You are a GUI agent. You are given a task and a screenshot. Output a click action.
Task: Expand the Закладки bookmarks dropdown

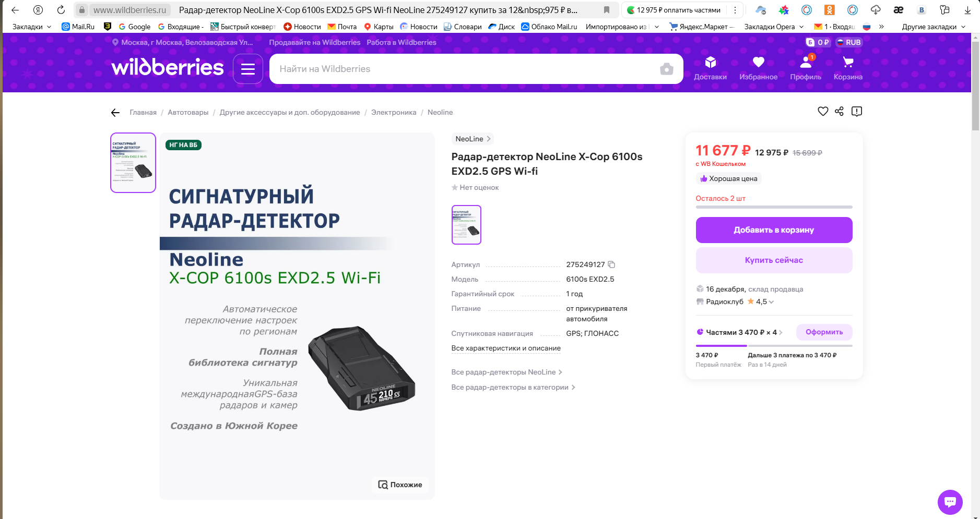(32, 27)
